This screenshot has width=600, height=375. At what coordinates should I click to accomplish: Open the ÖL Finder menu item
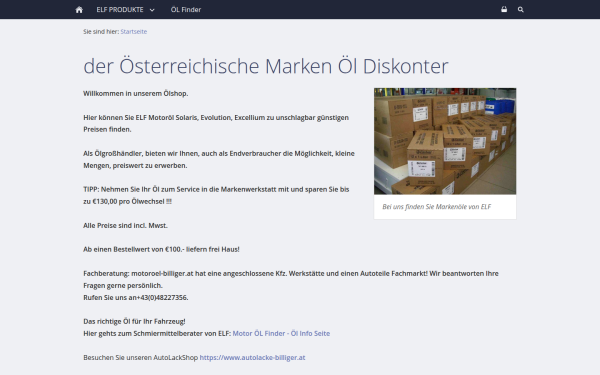(x=186, y=10)
